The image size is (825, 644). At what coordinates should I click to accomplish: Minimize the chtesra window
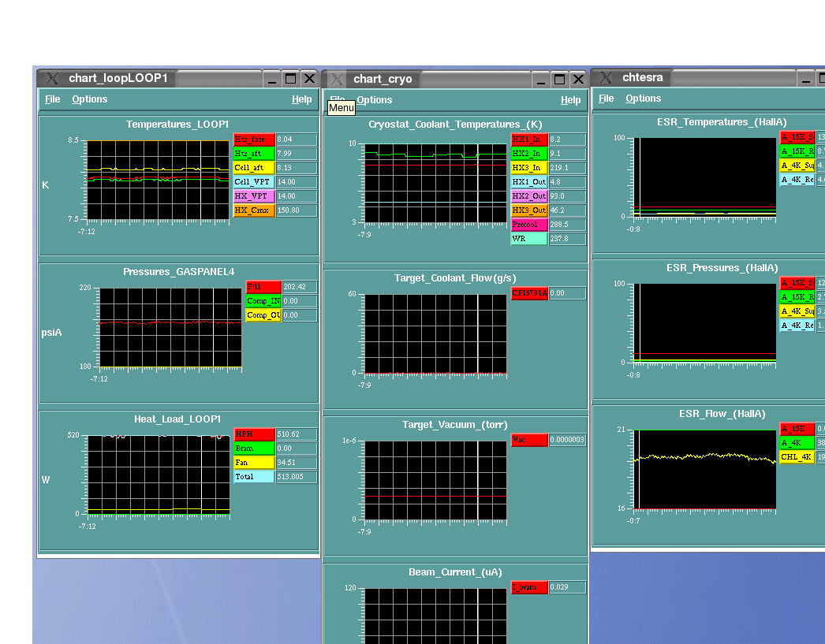[805, 78]
